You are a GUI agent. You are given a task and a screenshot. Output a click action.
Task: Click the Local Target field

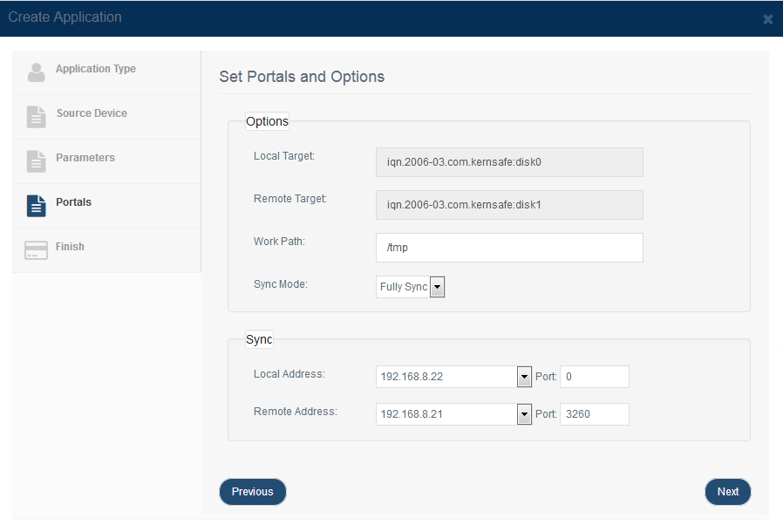click(x=509, y=162)
